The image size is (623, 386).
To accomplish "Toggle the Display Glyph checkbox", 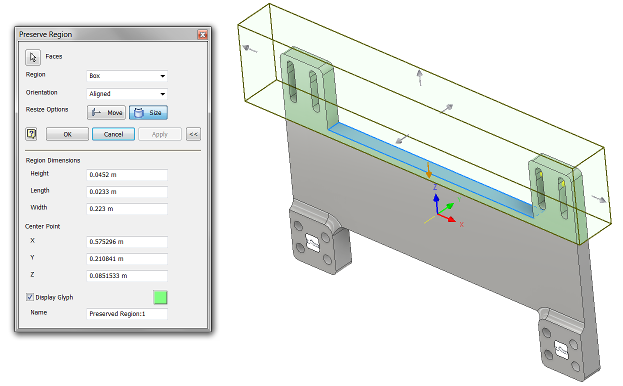I will [x=30, y=297].
